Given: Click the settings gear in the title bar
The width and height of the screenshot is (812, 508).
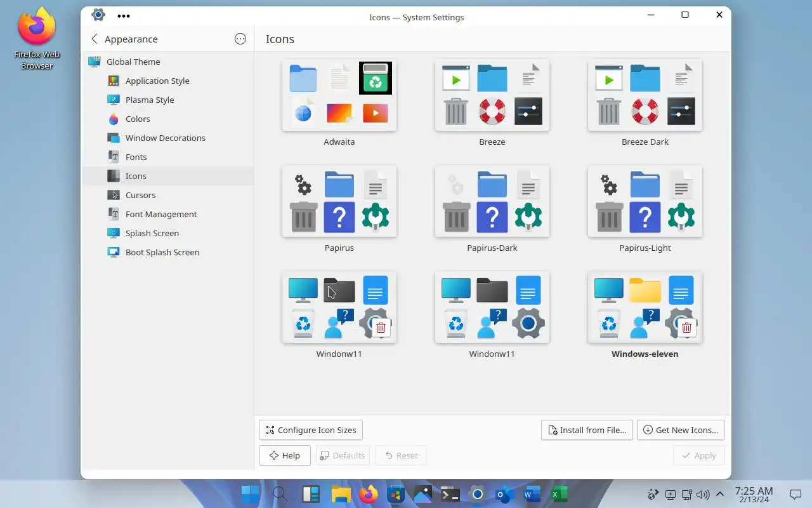Looking at the screenshot, I should pyautogui.click(x=98, y=15).
